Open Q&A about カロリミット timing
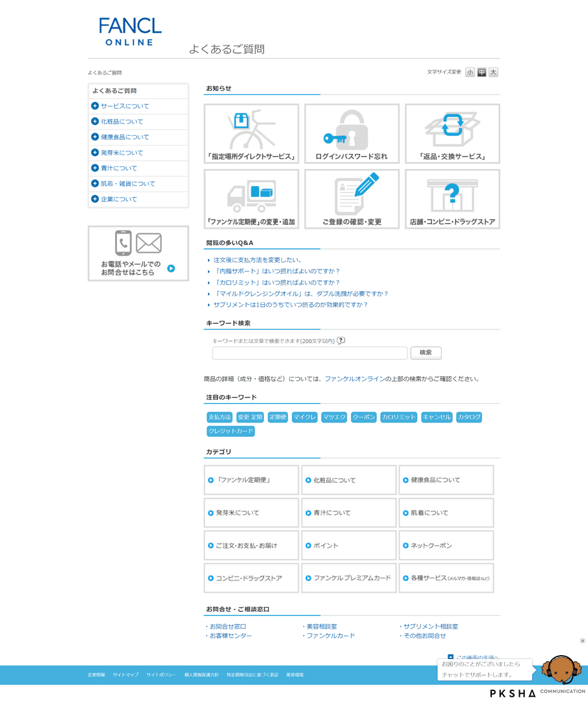The width and height of the screenshot is (588, 702). pos(277,283)
